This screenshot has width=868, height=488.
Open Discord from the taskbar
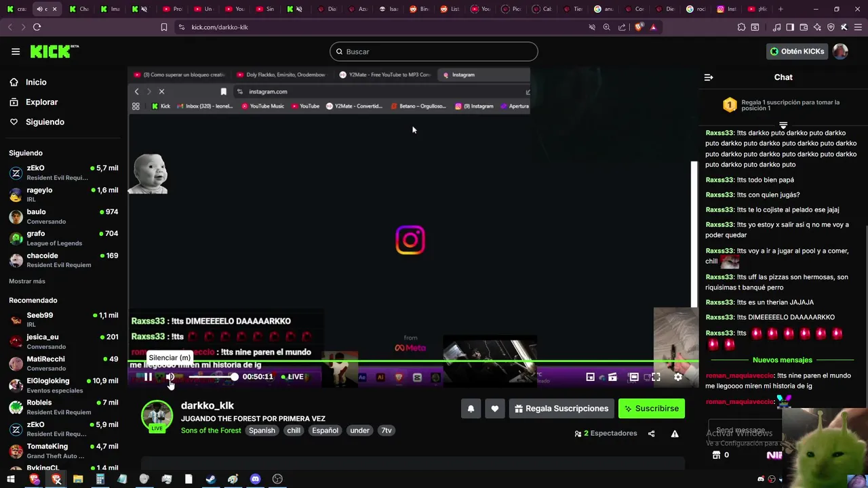tap(255, 479)
